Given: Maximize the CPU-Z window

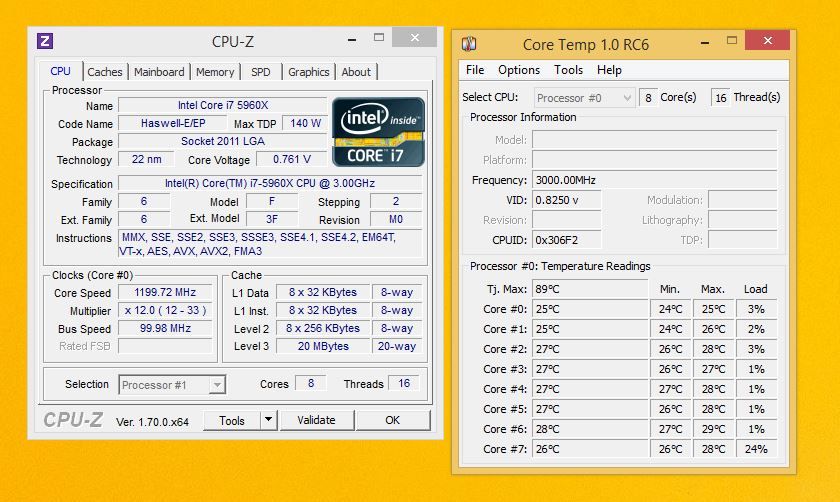Looking at the screenshot, I should click(x=379, y=38).
